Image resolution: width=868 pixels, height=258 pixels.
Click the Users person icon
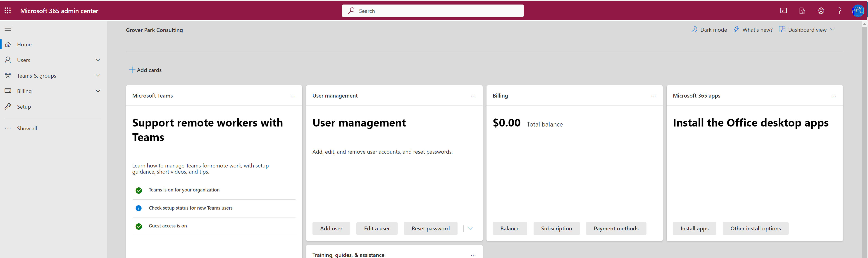[8, 60]
